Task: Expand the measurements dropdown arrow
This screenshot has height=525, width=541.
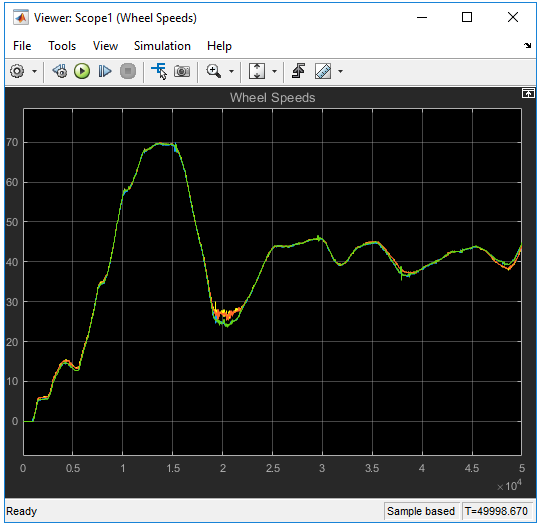Action: point(341,71)
